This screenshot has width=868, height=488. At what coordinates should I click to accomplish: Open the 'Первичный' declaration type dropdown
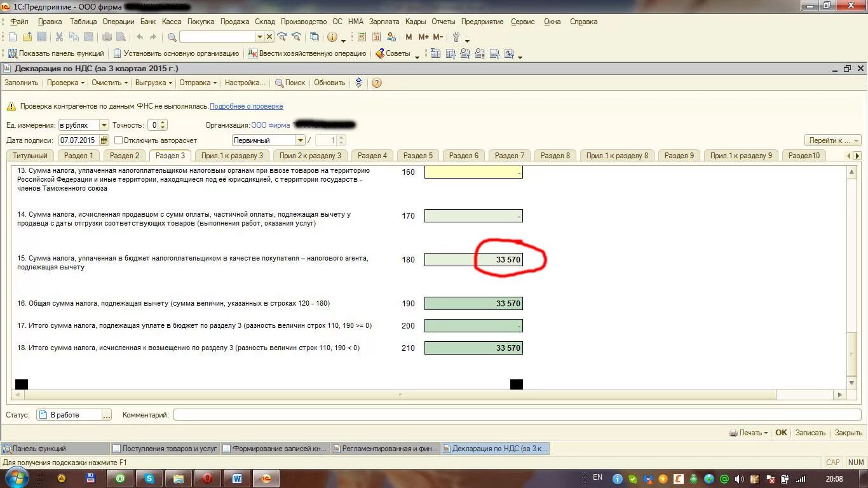pyautogui.click(x=301, y=140)
